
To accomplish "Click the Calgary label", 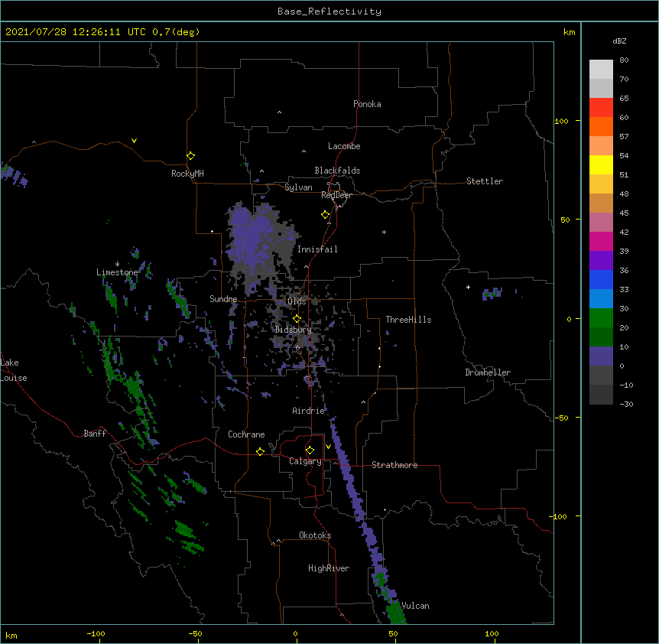I will point(305,461).
